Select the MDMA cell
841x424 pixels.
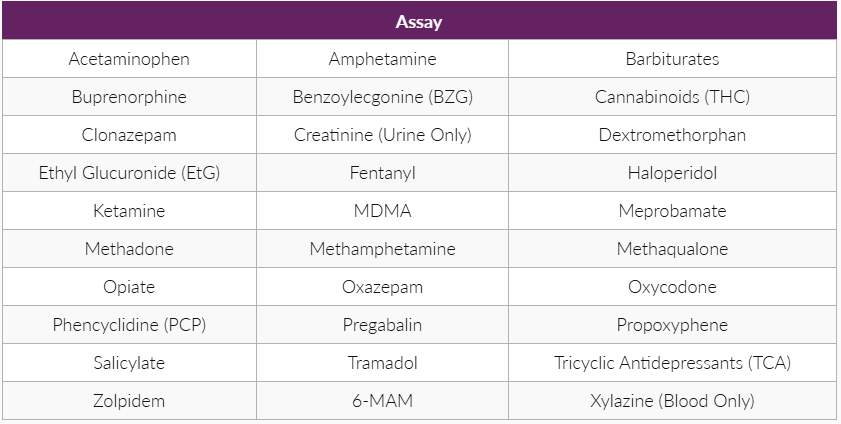(x=382, y=211)
